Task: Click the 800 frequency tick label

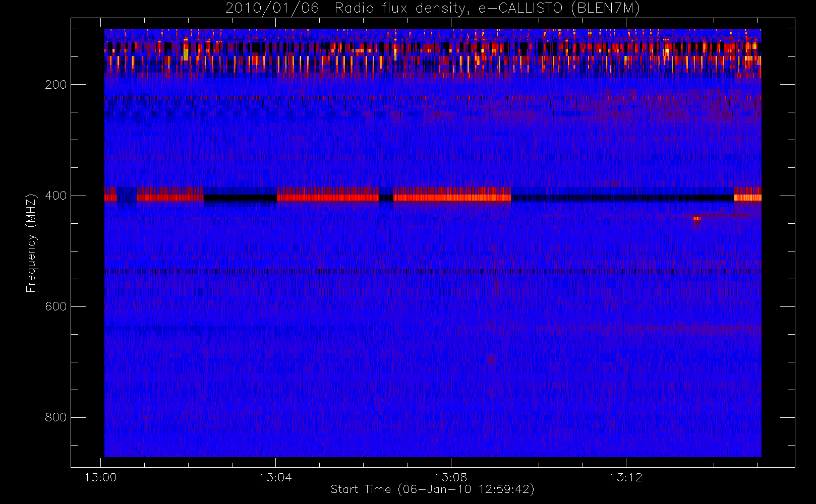Action: coord(56,417)
